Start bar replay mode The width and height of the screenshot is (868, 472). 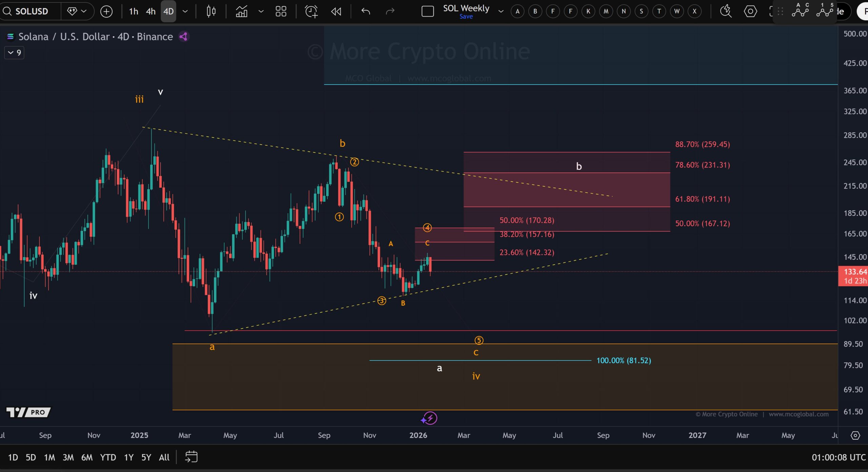(x=336, y=11)
